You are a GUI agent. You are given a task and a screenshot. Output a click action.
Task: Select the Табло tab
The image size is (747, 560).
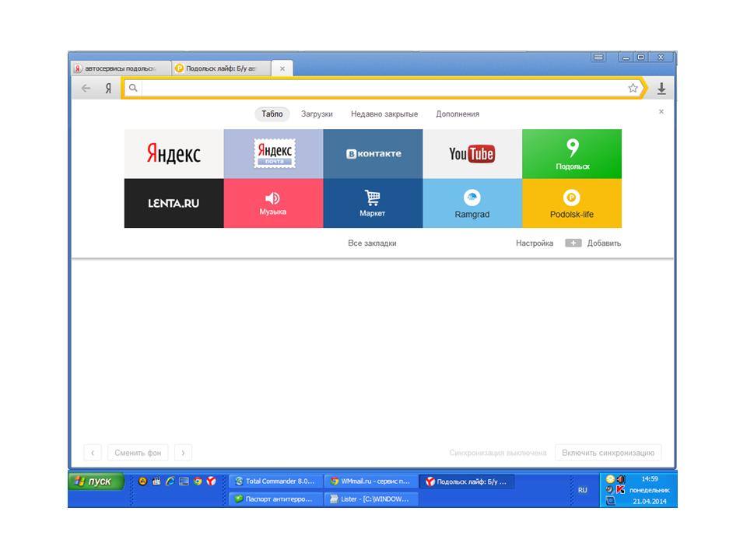point(272,114)
